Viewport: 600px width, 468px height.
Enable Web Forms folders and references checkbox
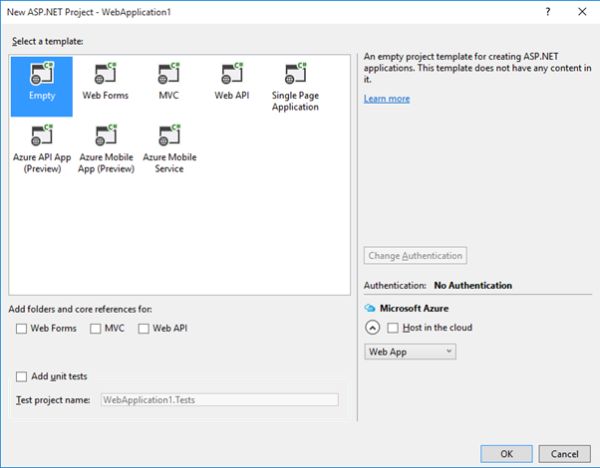point(21,329)
